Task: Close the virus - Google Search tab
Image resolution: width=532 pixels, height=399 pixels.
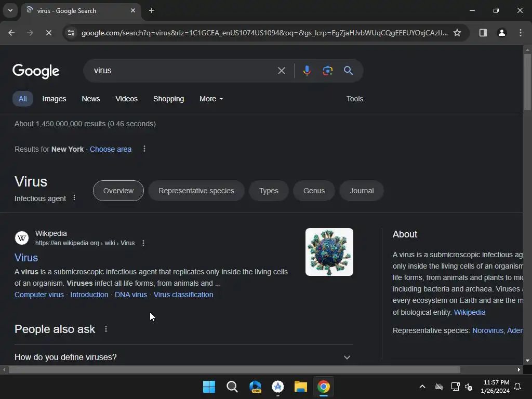Action: 133,10
